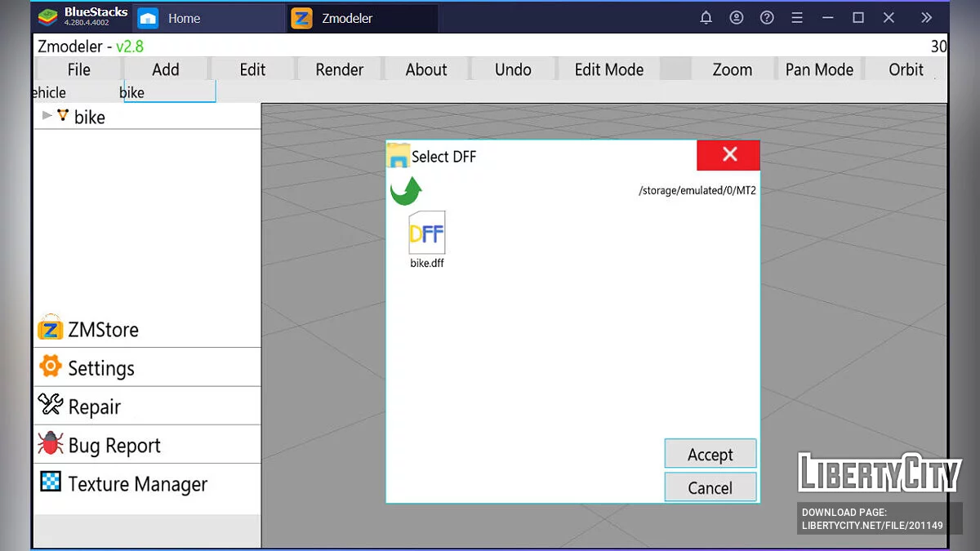Open the Render menu
Image resolution: width=980 pixels, height=551 pixels.
(x=340, y=70)
